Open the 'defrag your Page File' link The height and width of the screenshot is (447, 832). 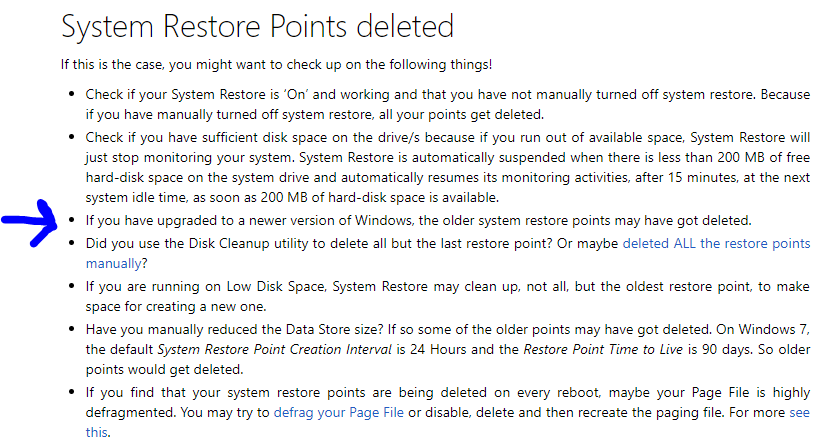(x=339, y=412)
